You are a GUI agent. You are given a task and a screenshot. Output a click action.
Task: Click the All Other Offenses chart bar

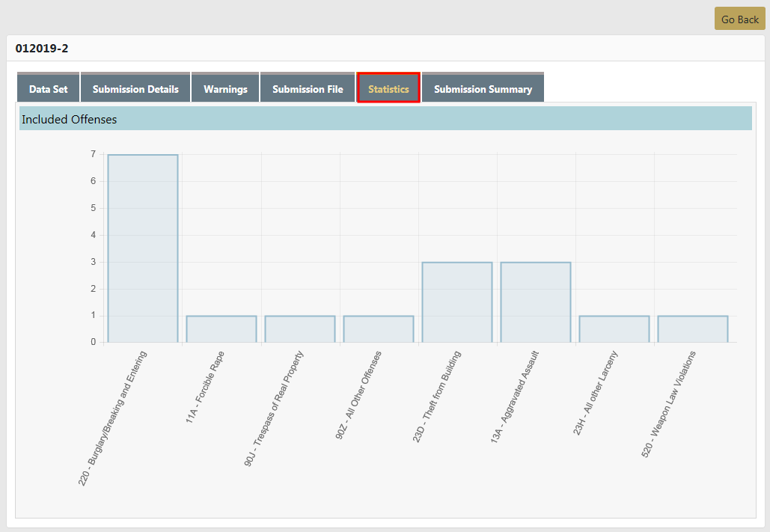[x=379, y=329]
